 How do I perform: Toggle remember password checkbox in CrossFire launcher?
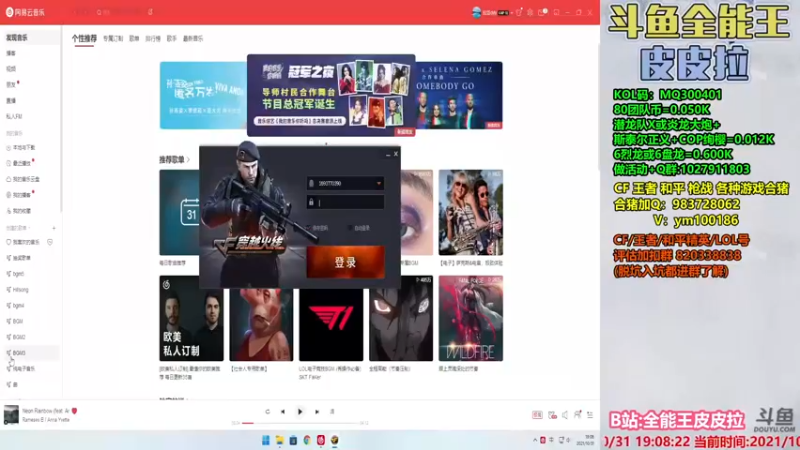[308, 228]
